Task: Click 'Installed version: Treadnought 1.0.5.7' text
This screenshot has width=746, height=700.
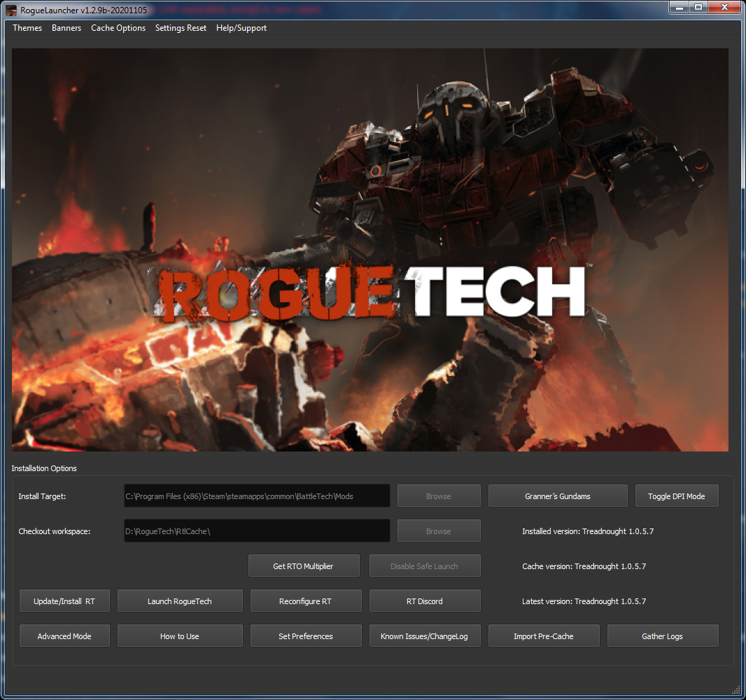Action: coord(588,531)
